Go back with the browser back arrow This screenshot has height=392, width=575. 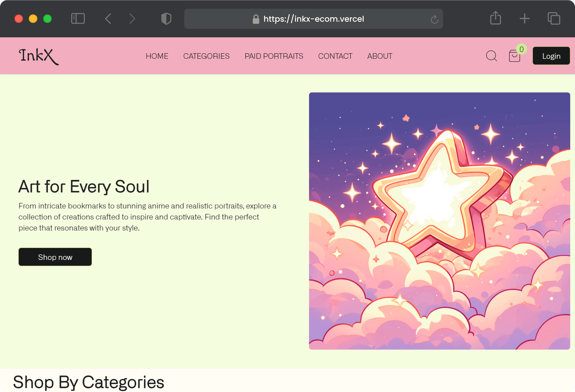108,19
